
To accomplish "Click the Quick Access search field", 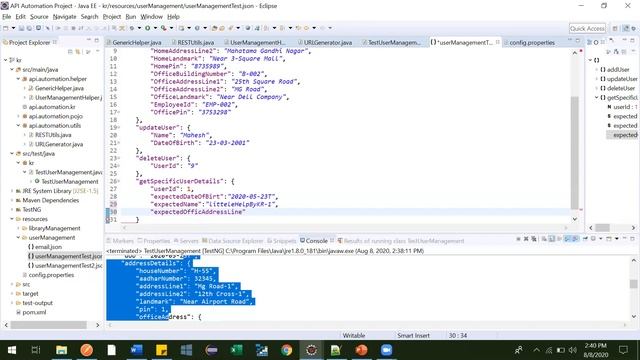I will [x=587, y=28].
